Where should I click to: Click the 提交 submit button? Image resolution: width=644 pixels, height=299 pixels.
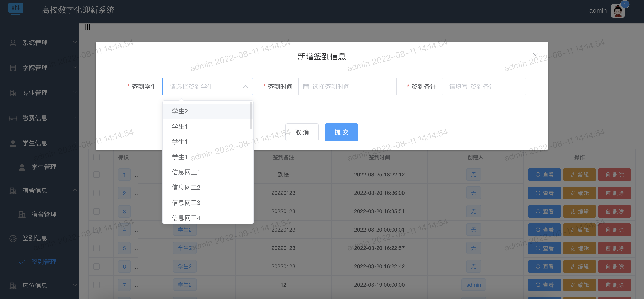(341, 132)
